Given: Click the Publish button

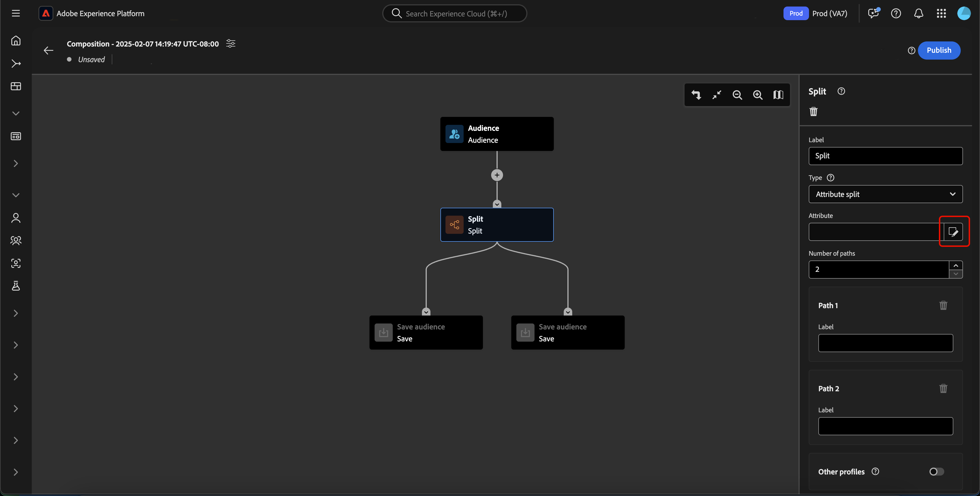Looking at the screenshot, I should (939, 50).
